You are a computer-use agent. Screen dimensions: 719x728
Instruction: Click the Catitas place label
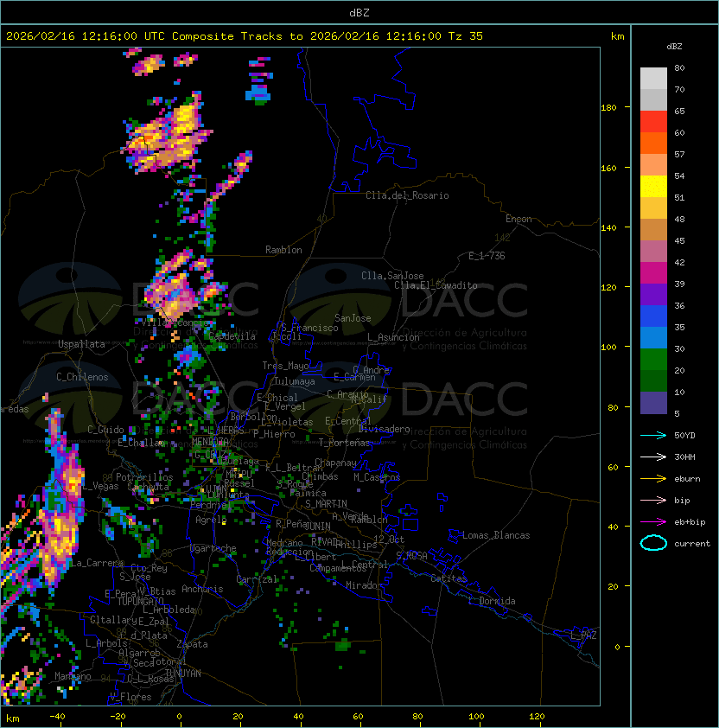click(449, 578)
